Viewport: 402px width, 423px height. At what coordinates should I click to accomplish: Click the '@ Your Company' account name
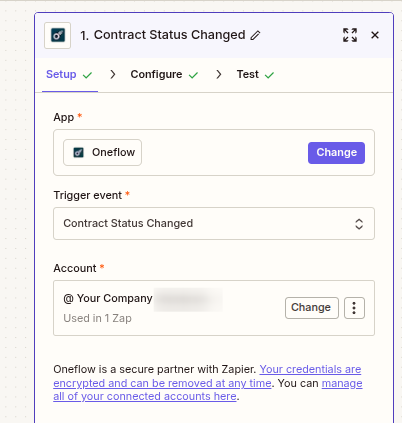[x=108, y=298]
